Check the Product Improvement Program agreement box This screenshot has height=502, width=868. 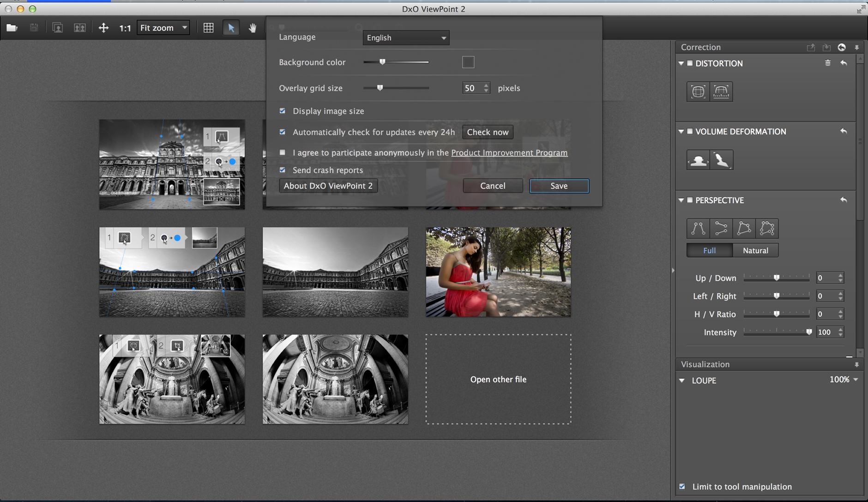283,152
